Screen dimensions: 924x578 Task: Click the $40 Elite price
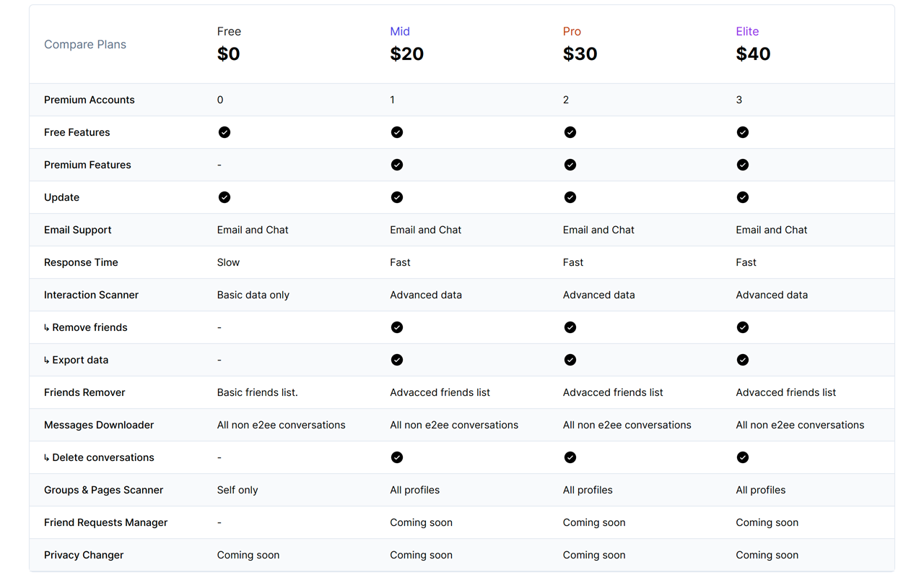point(753,54)
